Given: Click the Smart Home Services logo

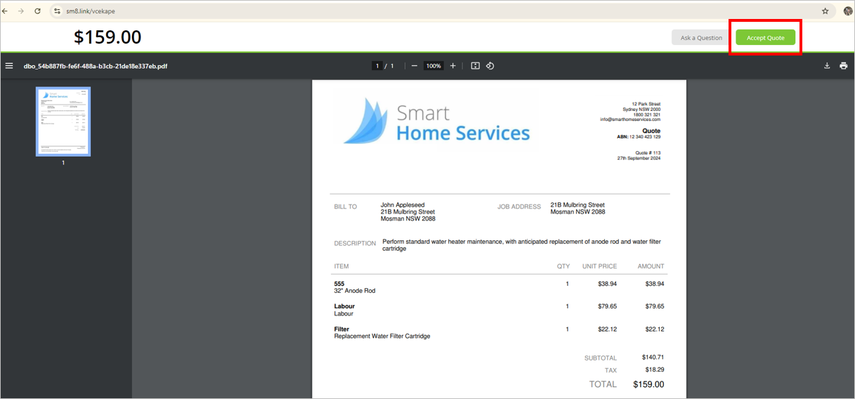Looking at the screenshot, I should [x=436, y=121].
